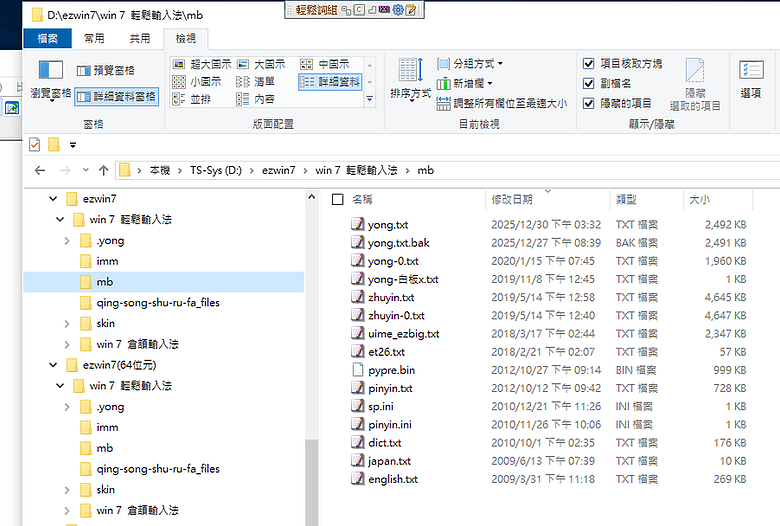Select the 詳細資料 details layout
The height and width of the screenshot is (526, 780).
tap(330, 82)
